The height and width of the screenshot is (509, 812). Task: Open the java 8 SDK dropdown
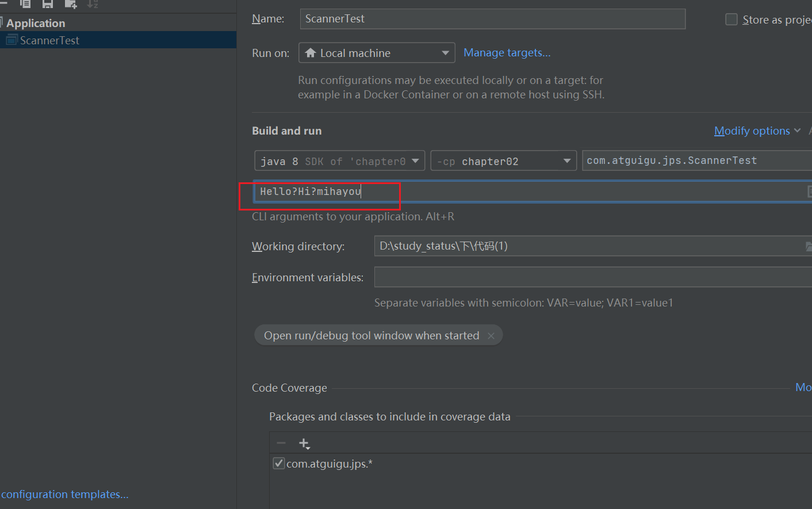click(340, 161)
